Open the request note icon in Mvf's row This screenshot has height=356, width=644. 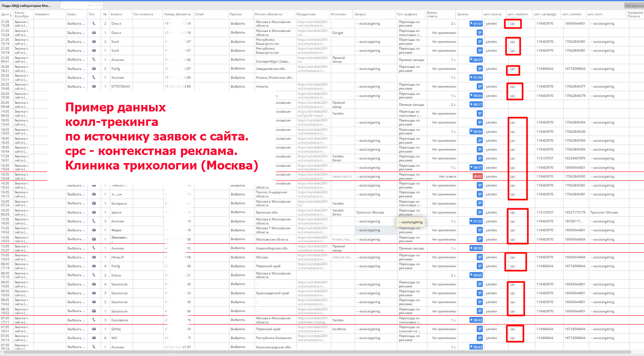(480, 338)
